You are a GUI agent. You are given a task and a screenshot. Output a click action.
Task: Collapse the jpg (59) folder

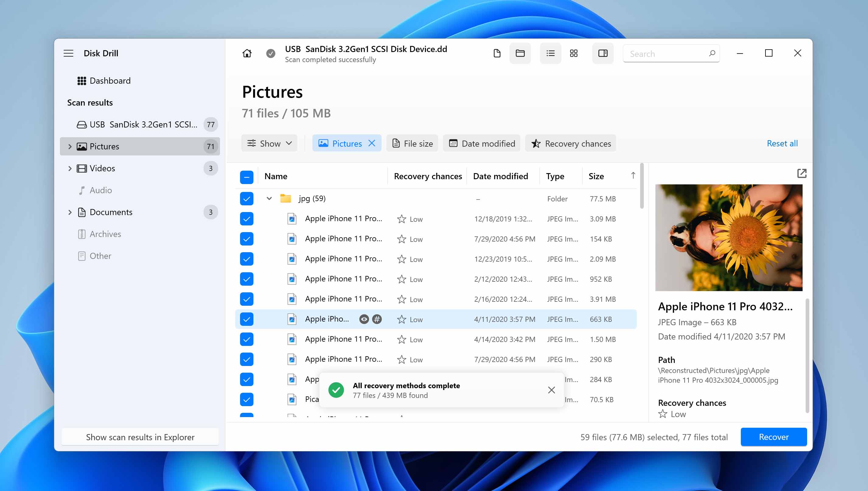[269, 199]
